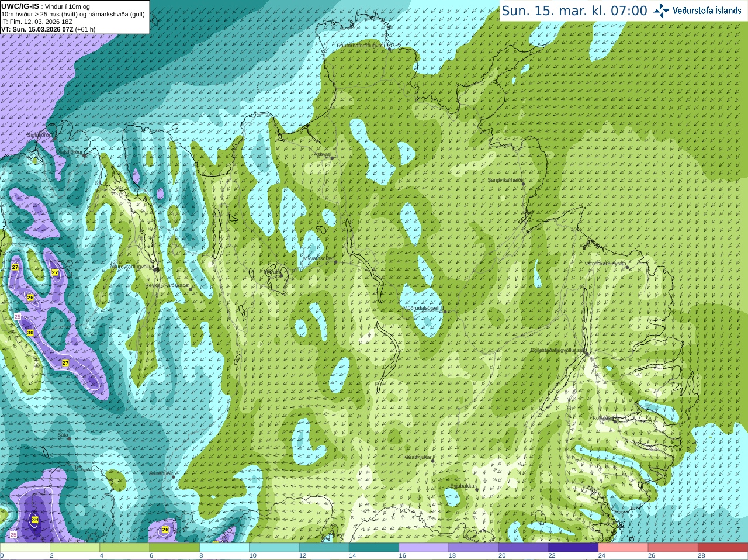The height and width of the screenshot is (560, 748).
Task: Click the Raufarhafnarflugvöllur station label
Action: tap(362, 46)
